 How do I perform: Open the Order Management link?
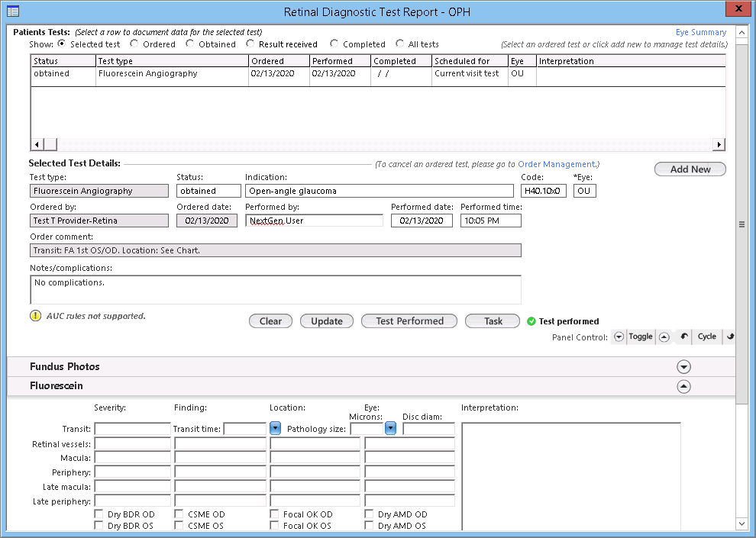pos(557,164)
